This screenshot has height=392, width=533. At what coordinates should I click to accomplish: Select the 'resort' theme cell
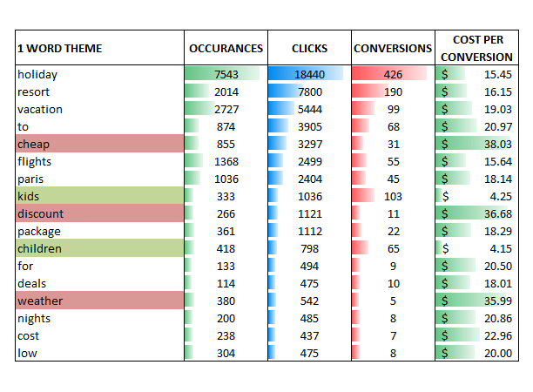(98, 91)
